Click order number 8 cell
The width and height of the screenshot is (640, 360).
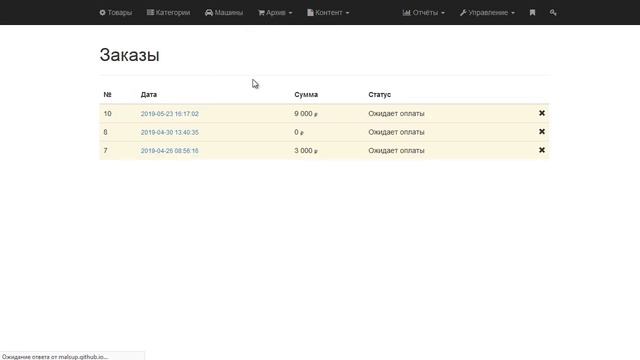tap(105, 132)
